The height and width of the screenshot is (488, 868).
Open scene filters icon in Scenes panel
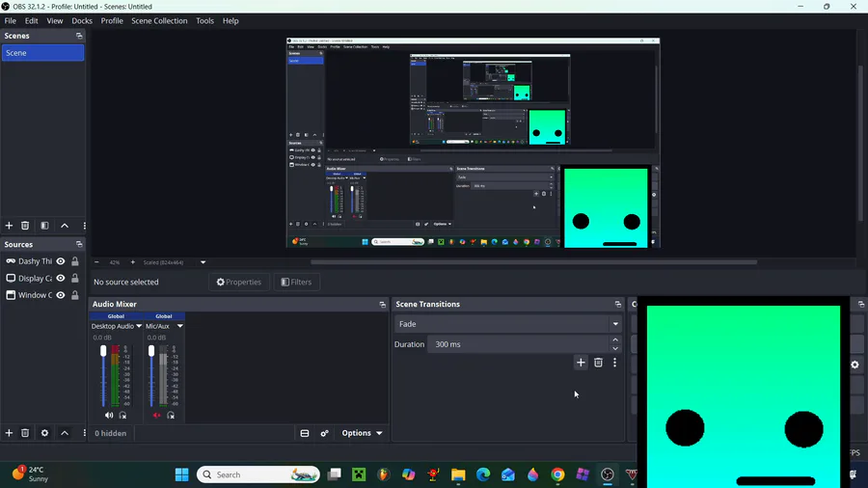44,226
